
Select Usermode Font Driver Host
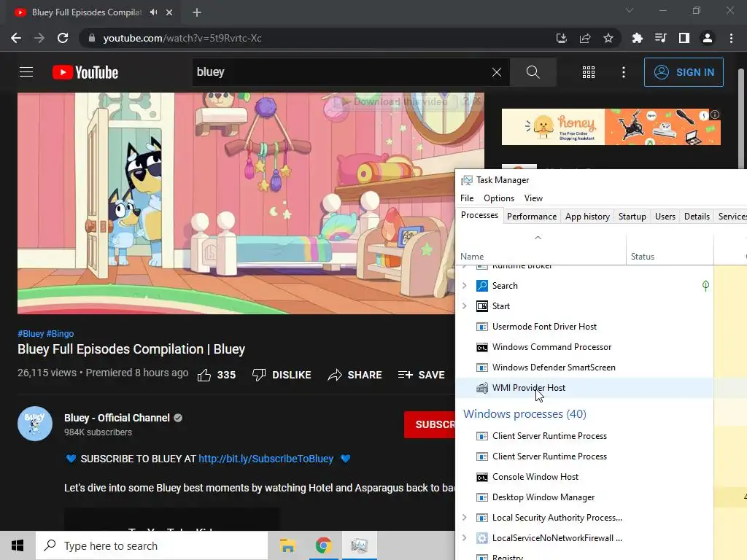coord(584,326)
